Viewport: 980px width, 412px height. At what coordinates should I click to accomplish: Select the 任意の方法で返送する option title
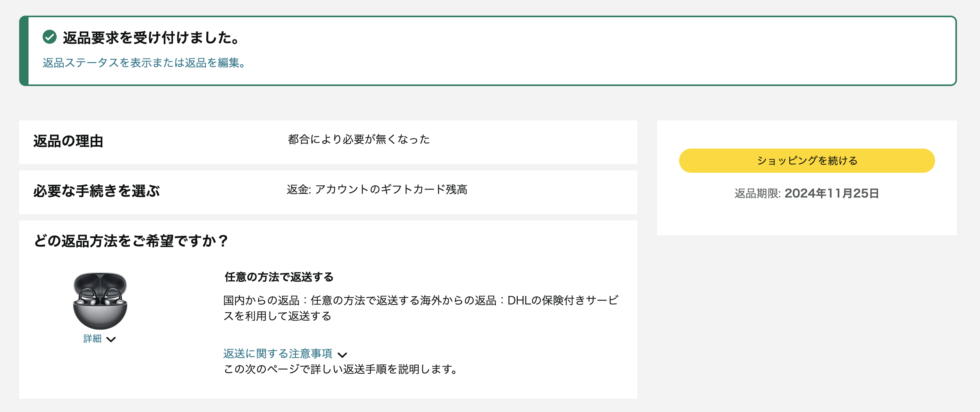coord(279,277)
